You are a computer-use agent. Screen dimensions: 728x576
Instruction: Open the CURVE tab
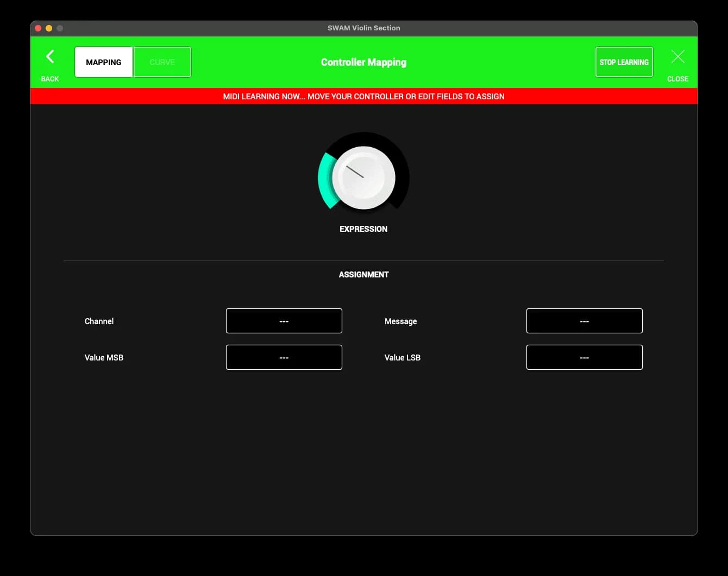point(162,62)
